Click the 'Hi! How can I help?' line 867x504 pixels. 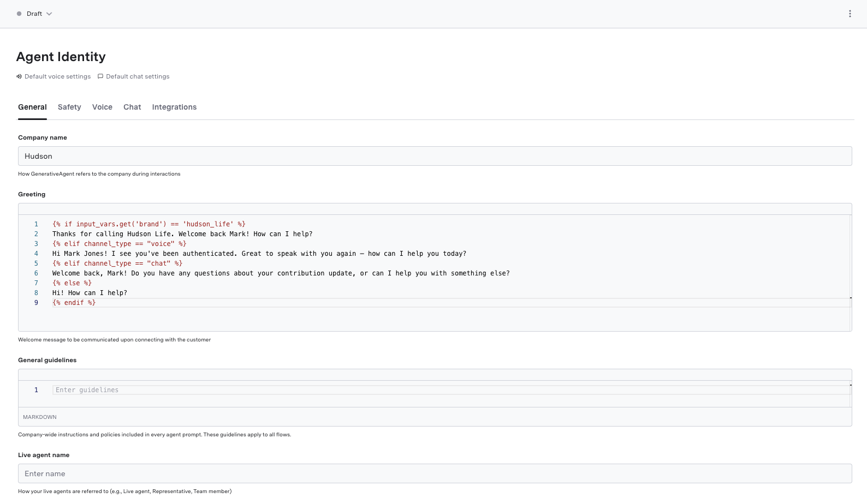90,293
